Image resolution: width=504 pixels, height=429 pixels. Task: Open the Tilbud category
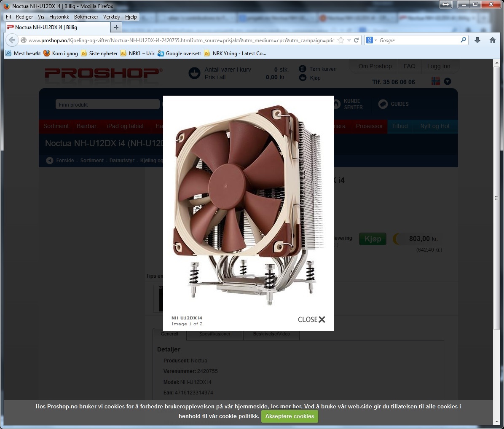coord(399,126)
